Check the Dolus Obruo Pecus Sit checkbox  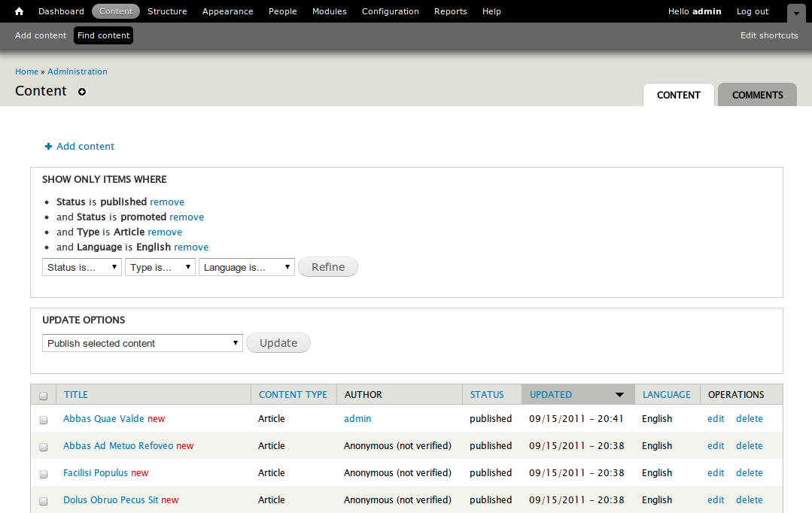44,501
